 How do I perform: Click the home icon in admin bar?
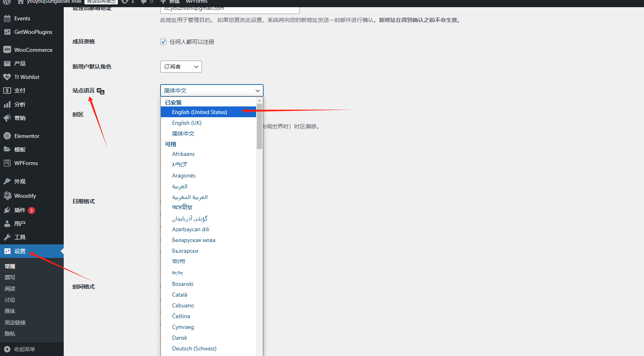tap(20, 2)
